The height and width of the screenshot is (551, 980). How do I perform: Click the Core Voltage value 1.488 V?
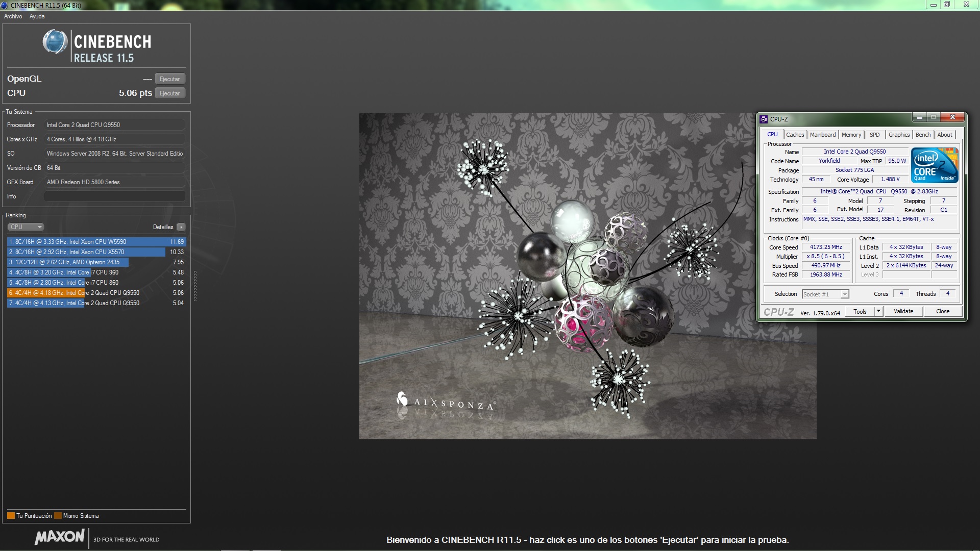(x=890, y=180)
